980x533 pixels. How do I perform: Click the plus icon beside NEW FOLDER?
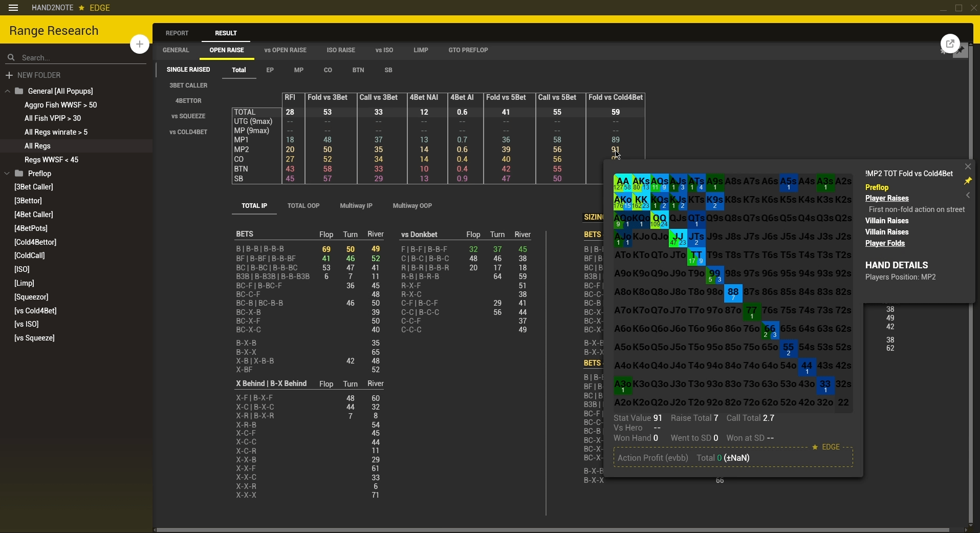click(9, 75)
